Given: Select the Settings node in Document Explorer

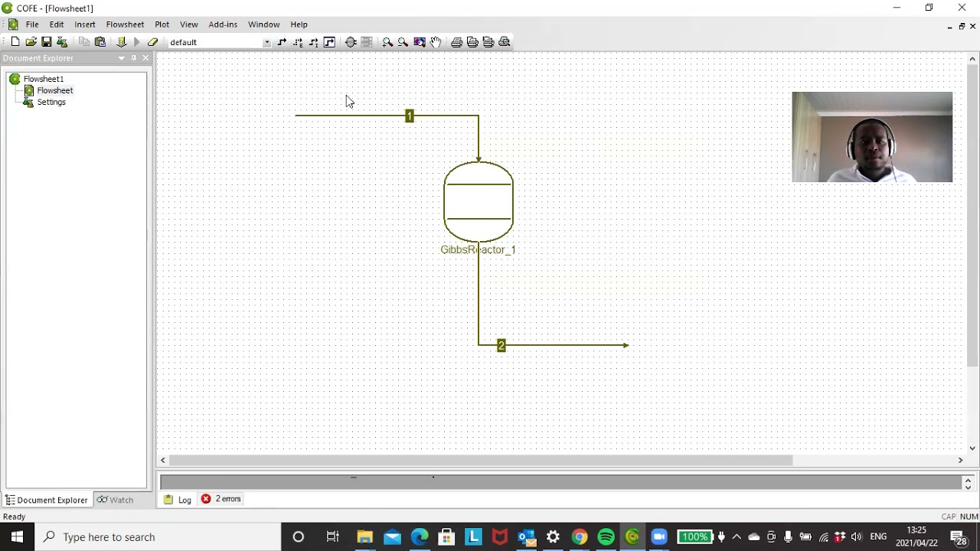Looking at the screenshot, I should tap(51, 102).
